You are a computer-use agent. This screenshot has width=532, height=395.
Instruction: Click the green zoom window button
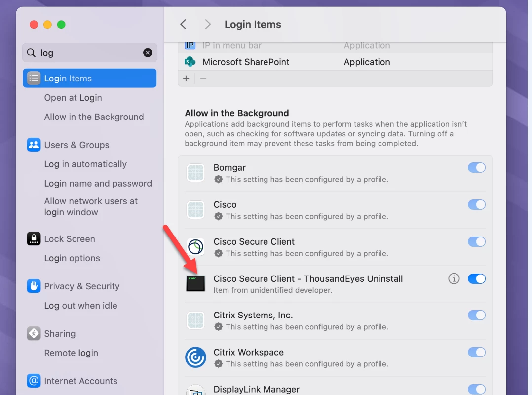pyautogui.click(x=61, y=24)
